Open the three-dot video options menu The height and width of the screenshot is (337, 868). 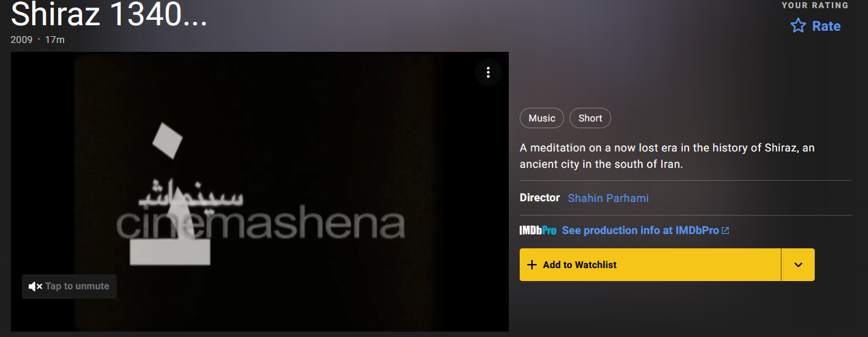[488, 72]
